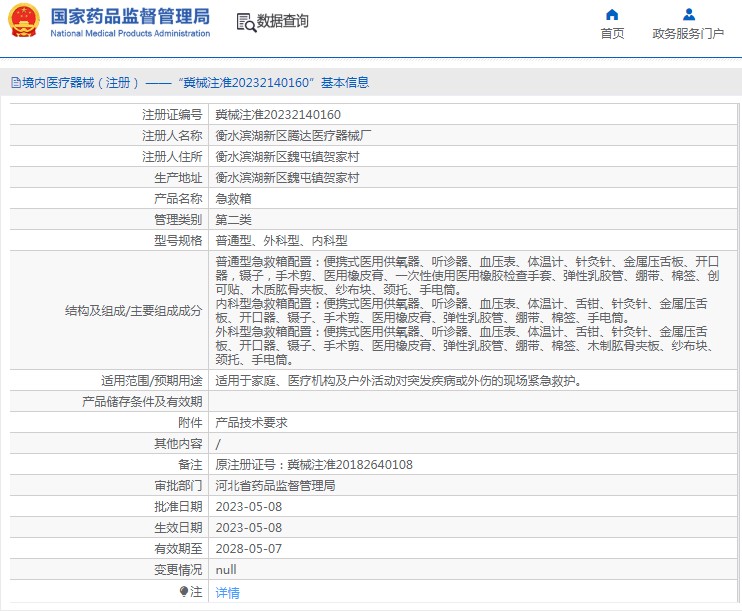Go to the 政务服务门户 portal

pos(688,34)
